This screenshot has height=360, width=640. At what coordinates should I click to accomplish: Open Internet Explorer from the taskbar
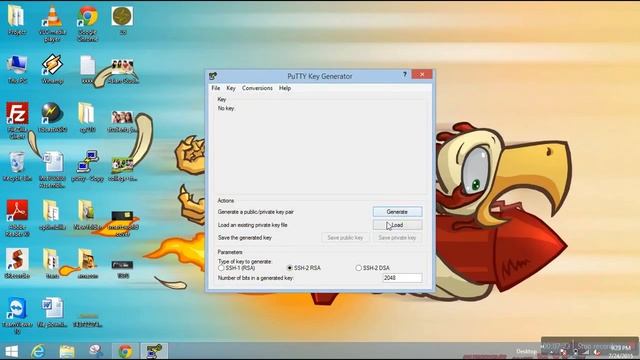click(x=38, y=351)
